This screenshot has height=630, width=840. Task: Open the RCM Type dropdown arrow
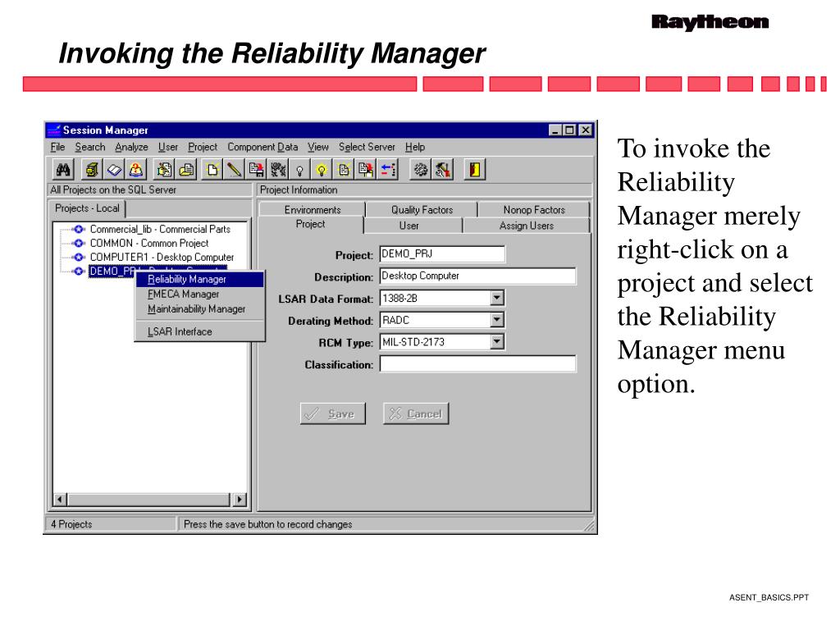tap(497, 342)
